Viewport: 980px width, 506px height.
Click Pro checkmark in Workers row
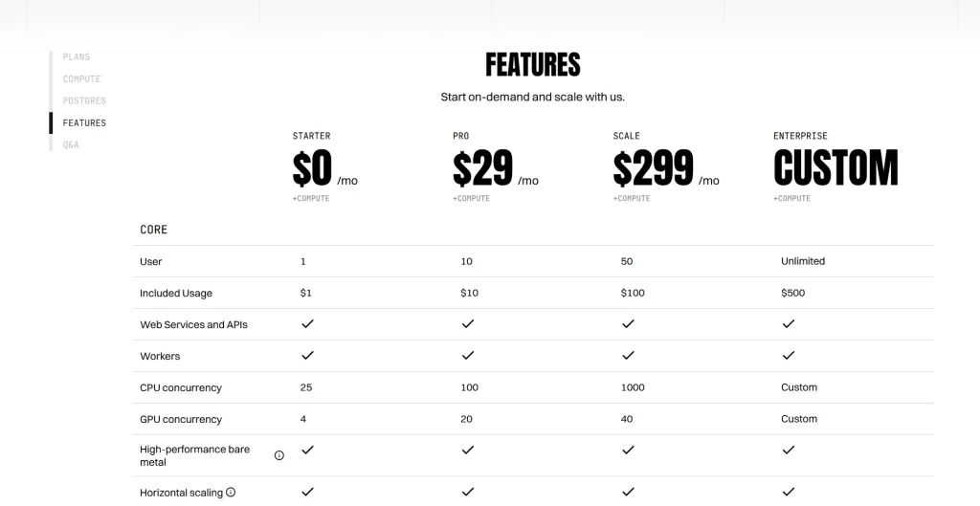pos(467,355)
